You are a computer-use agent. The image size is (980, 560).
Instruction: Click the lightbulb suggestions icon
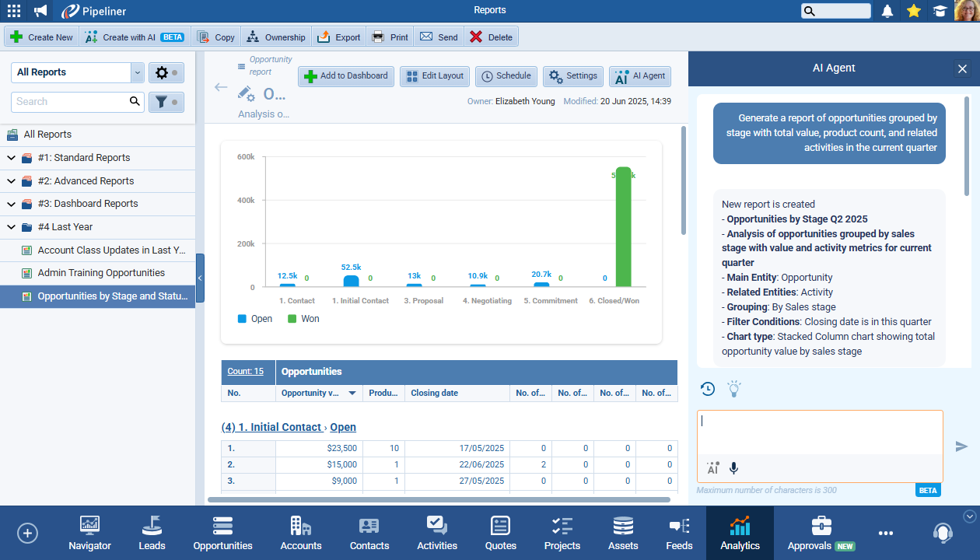pos(733,389)
